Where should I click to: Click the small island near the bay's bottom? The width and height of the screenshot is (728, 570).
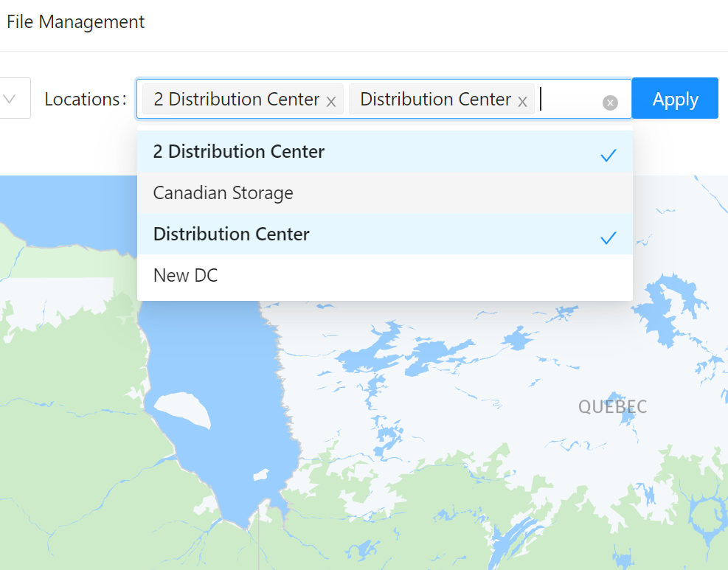(262, 476)
